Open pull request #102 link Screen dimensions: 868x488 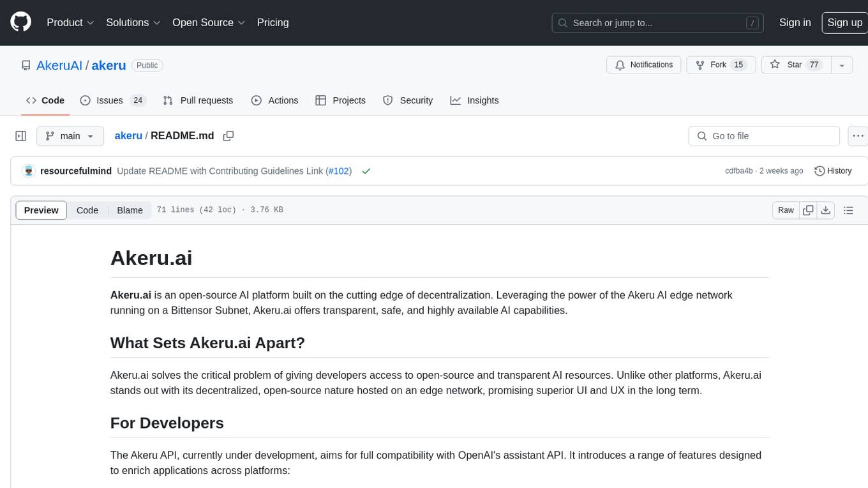tap(338, 171)
